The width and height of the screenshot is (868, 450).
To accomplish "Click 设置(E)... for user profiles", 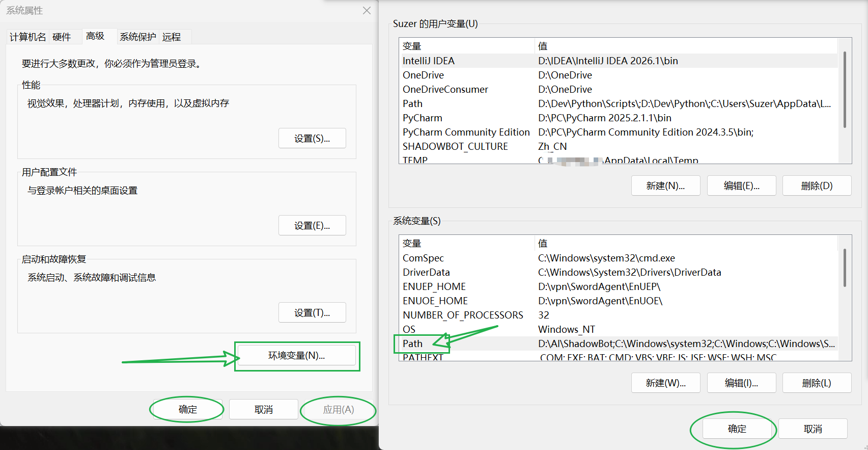I will [312, 226].
